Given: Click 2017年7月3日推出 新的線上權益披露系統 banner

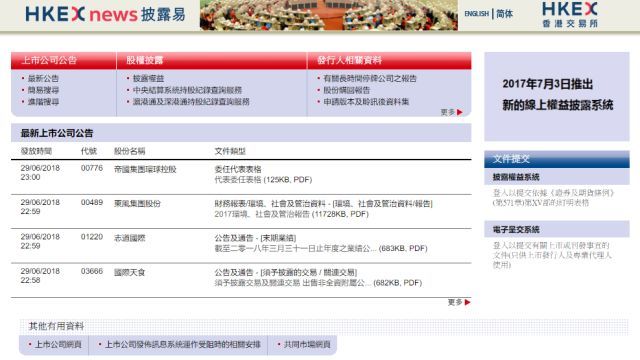Looking at the screenshot, I should pyautogui.click(x=557, y=95).
